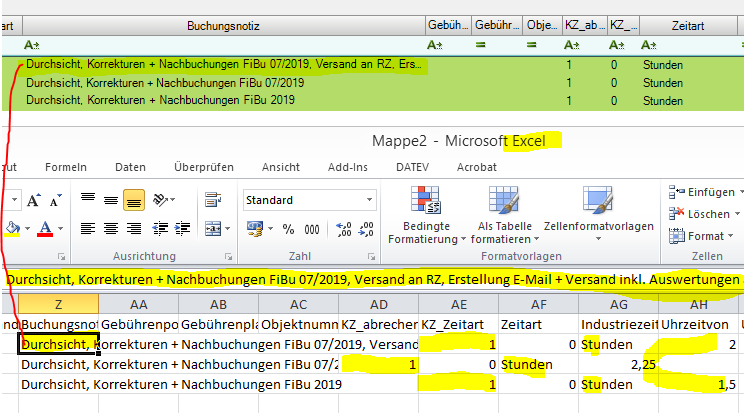Open the Zahl dialog launcher
The image size is (744, 413).
pos(371,257)
